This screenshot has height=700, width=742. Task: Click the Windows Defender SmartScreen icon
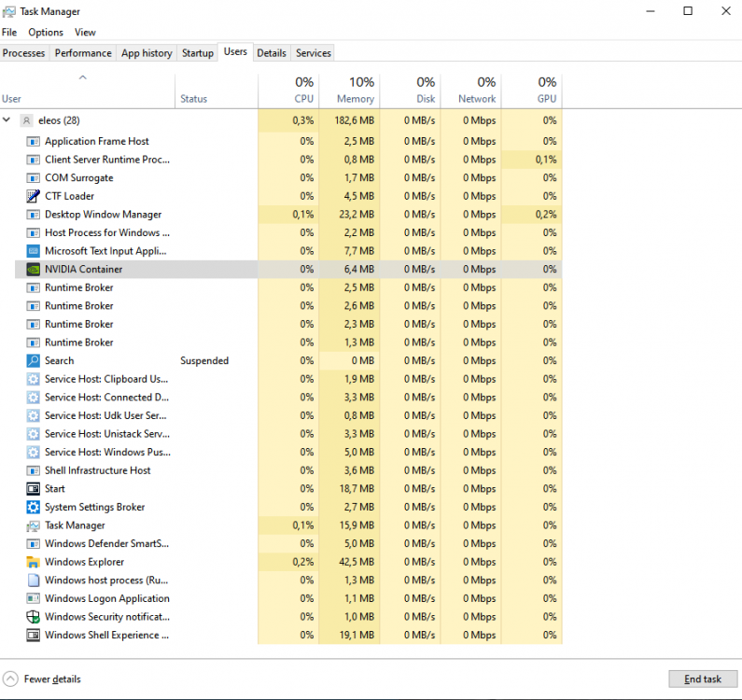33,543
